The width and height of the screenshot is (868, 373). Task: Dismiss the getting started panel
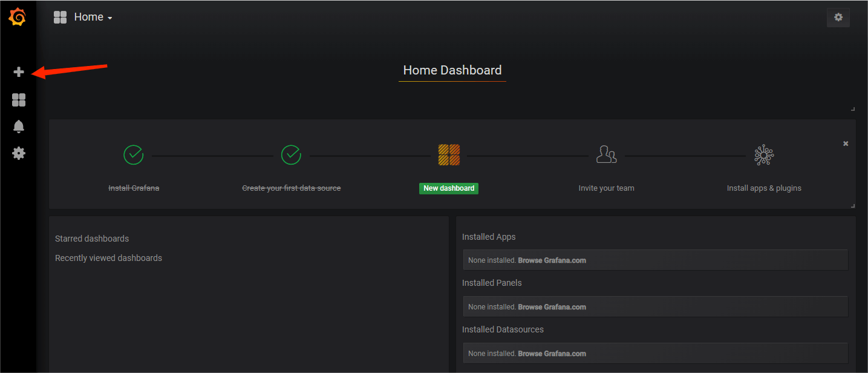[846, 144]
